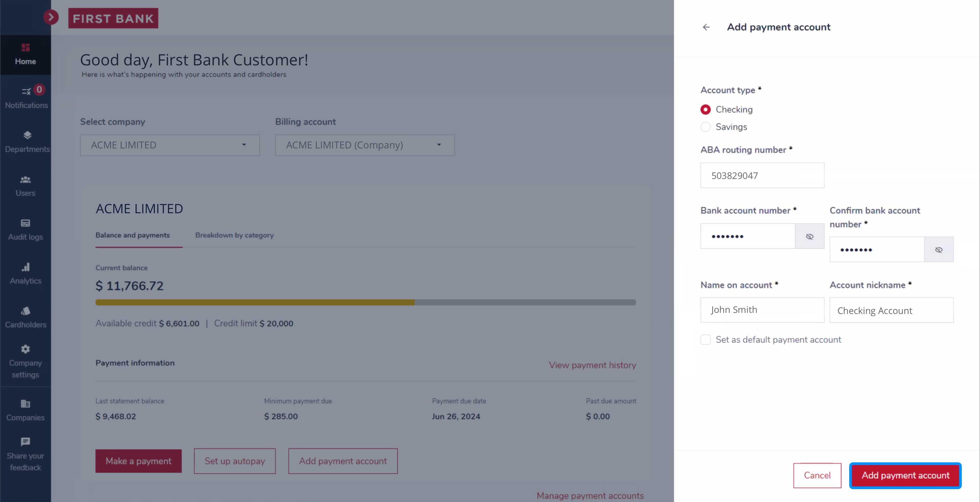Click the Account nickname field

891,310
